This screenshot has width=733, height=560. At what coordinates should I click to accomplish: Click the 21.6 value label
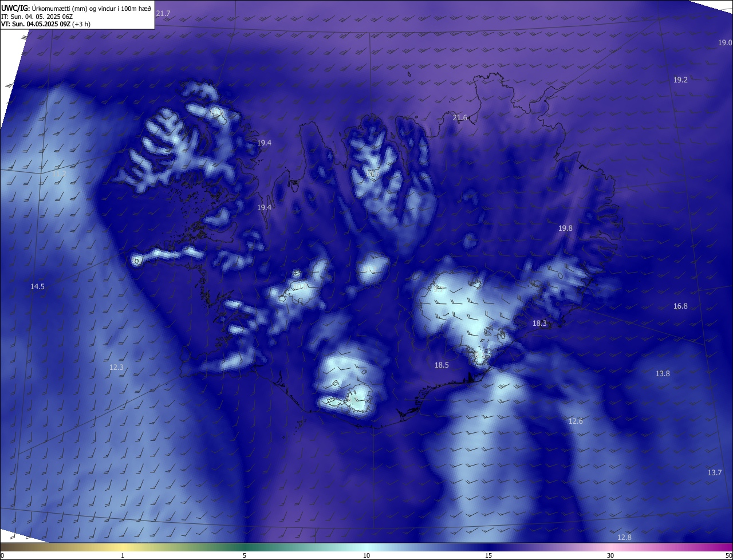pyautogui.click(x=460, y=118)
